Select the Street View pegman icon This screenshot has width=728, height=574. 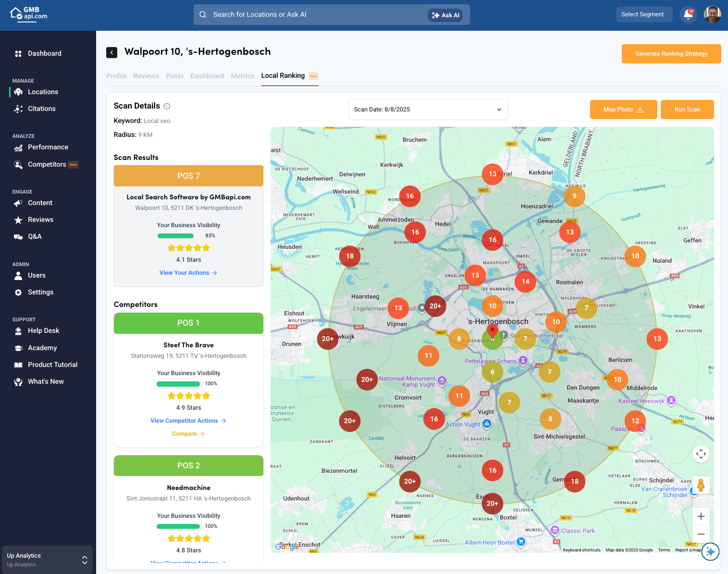701,485
